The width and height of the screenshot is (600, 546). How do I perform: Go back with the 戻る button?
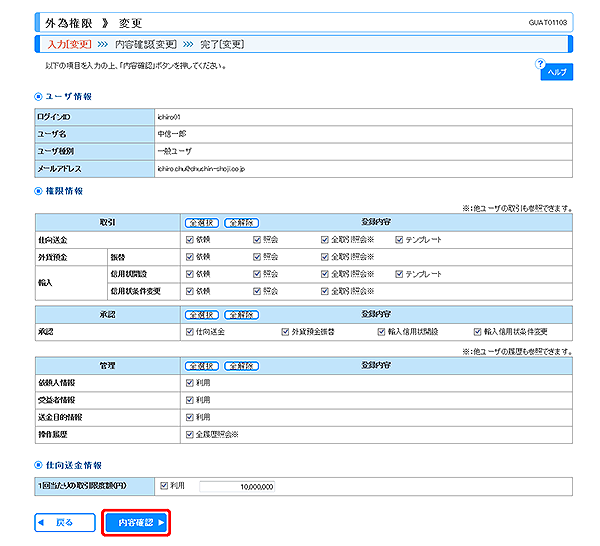pos(65,522)
